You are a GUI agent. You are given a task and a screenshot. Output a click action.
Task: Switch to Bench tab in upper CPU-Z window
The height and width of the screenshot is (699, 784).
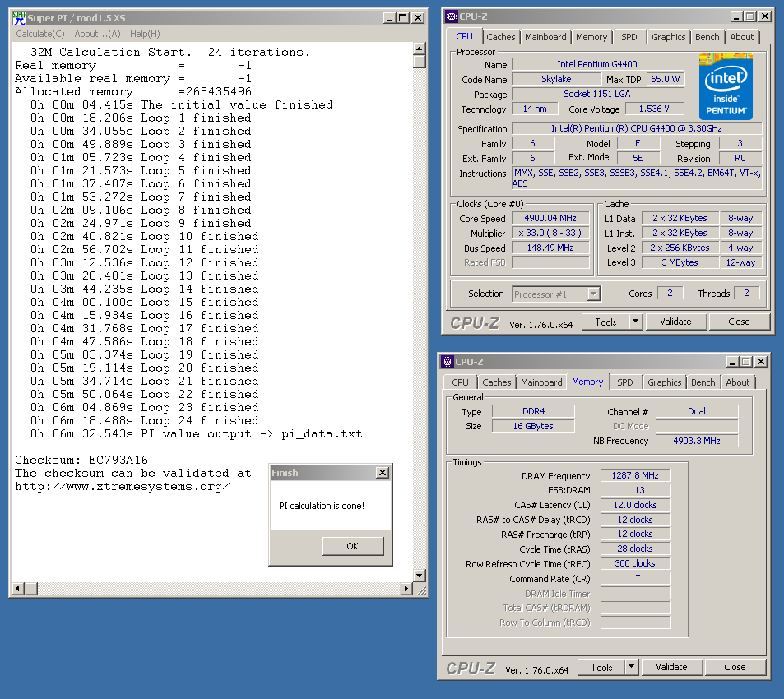pyautogui.click(x=707, y=37)
